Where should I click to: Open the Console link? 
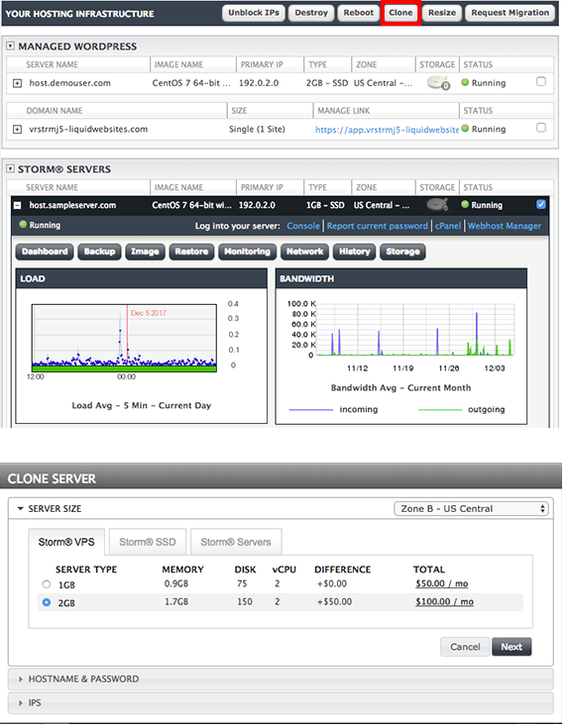(x=303, y=226)
